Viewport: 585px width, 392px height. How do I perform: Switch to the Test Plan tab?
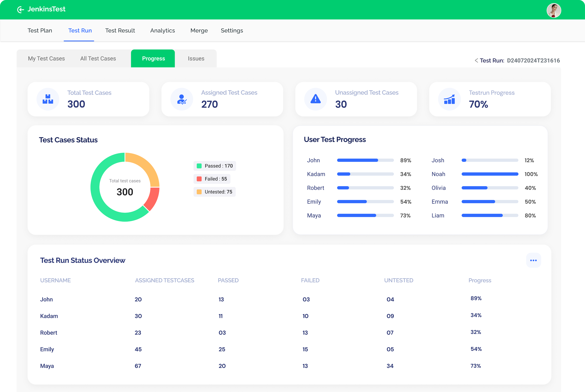(x=40, y=31)
